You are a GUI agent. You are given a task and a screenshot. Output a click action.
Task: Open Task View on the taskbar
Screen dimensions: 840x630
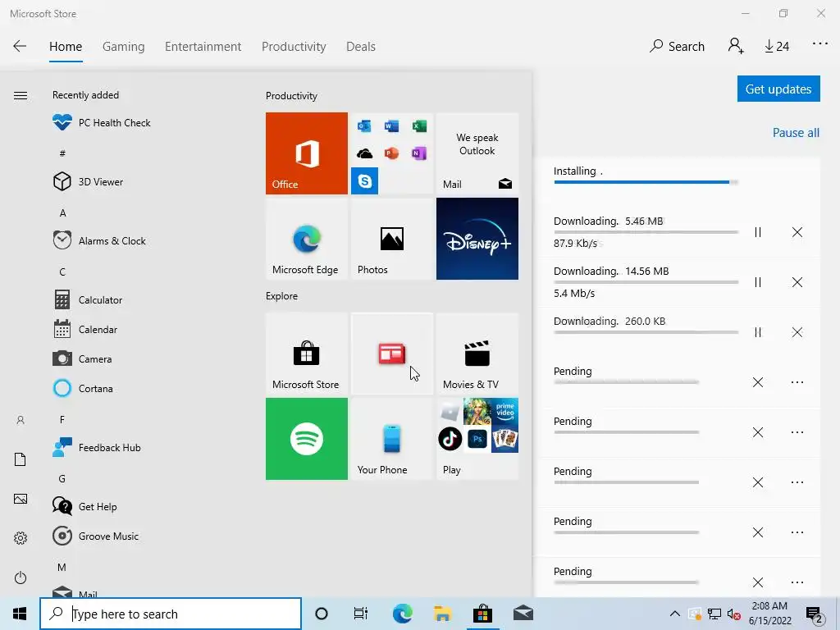pos(361,614)
